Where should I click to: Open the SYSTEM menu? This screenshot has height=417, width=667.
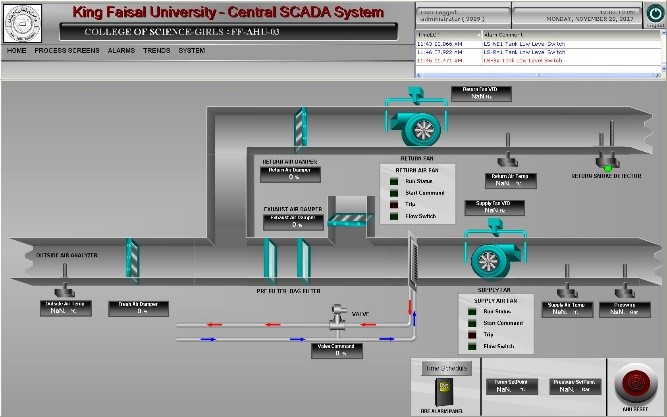[x=192, y=50]
